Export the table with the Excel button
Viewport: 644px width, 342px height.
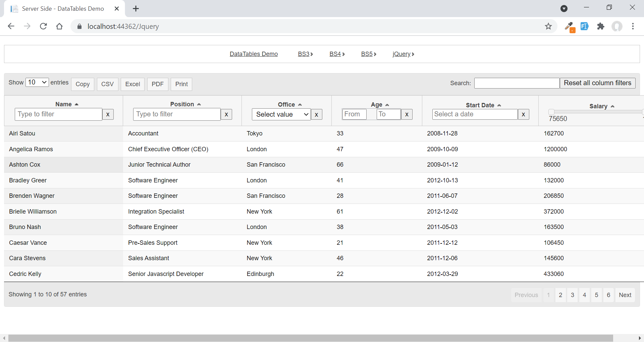tap(132, 84)
